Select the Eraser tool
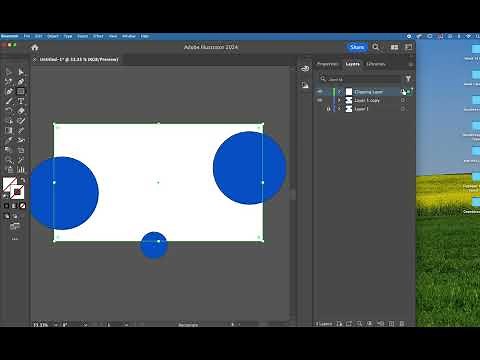This screenshot has width=480, height=360. tap(21, 111)
